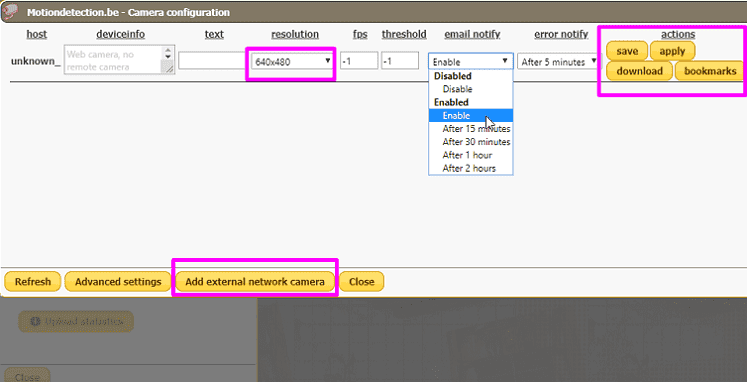The height and width of the screenshot is (382, 747).
Task: Click Upload statistics in background window
Action: point(76,322)
